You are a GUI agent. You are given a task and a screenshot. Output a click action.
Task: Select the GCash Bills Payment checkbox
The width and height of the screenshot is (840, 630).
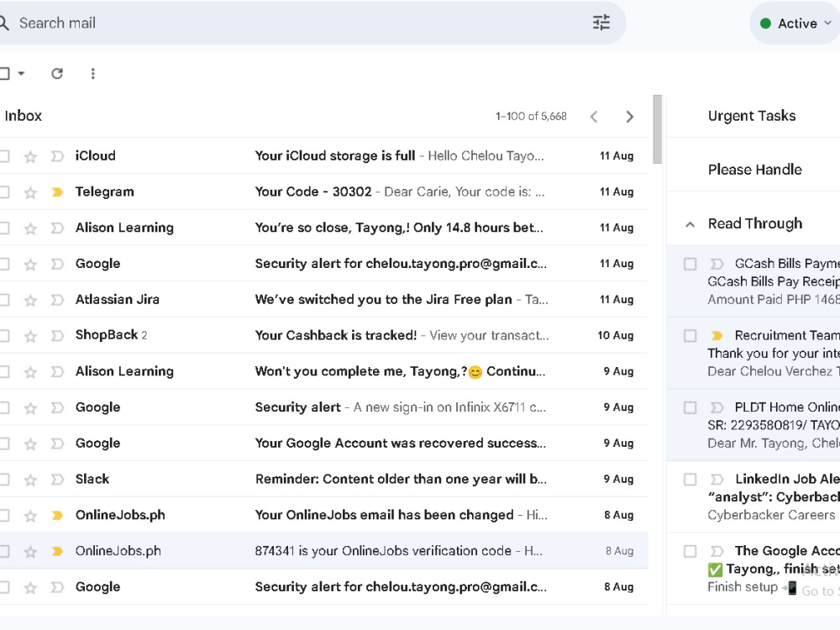(690, 264)
